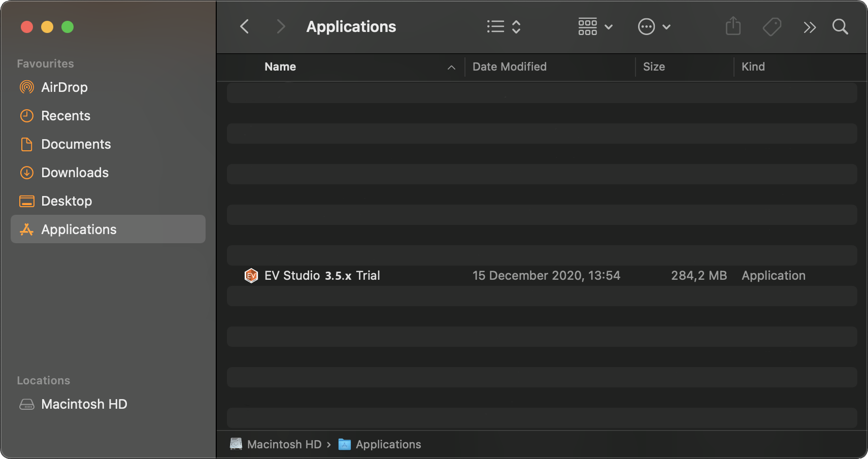
Task: Click the EV Studio app icon
Action: pyautogui.click(x=251, y=276)
